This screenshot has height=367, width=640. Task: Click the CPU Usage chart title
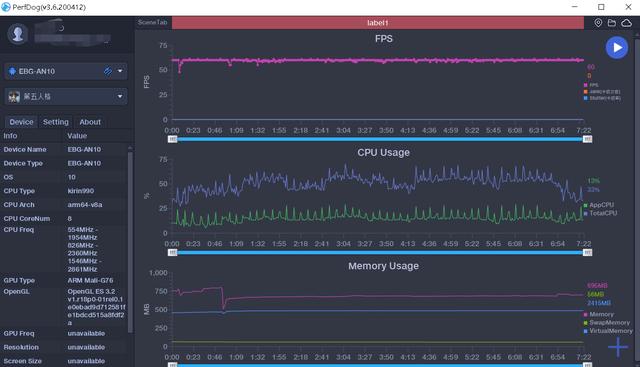click(x=383, y=152)
